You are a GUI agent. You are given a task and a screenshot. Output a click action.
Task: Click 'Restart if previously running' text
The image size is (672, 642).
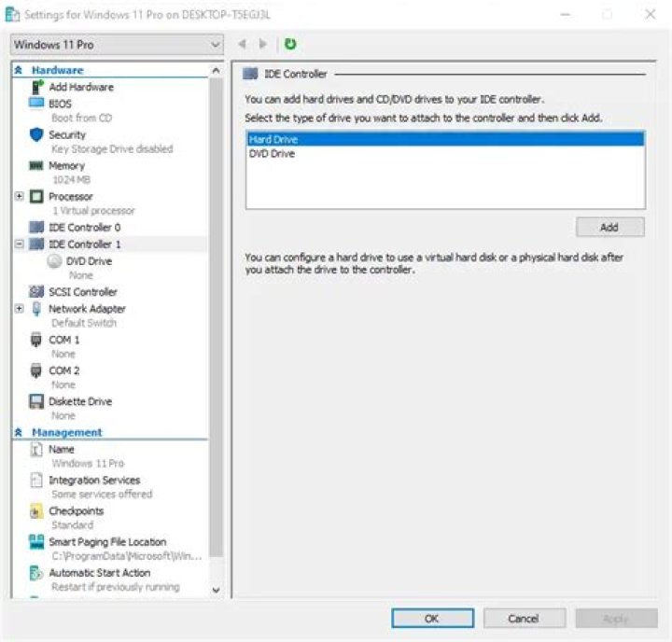tap(116, 587)
